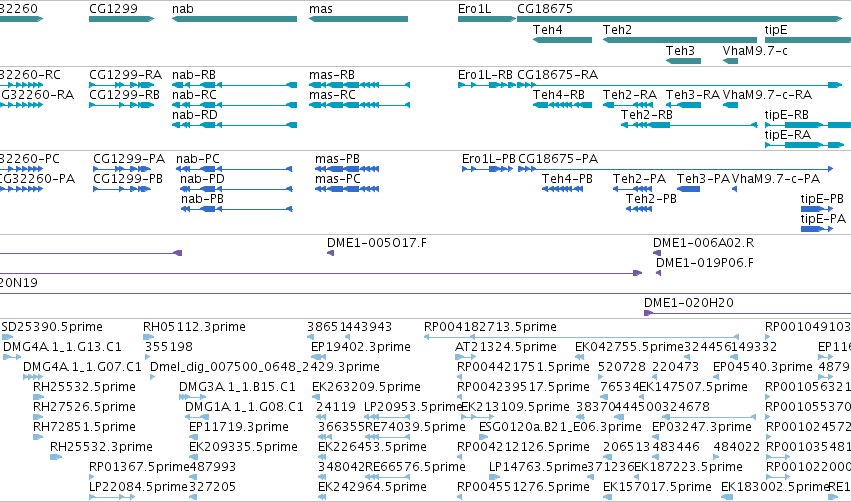Click EST LP22084.5prime
The width and height of the screenshot is (851, 502).
[112, 497]
